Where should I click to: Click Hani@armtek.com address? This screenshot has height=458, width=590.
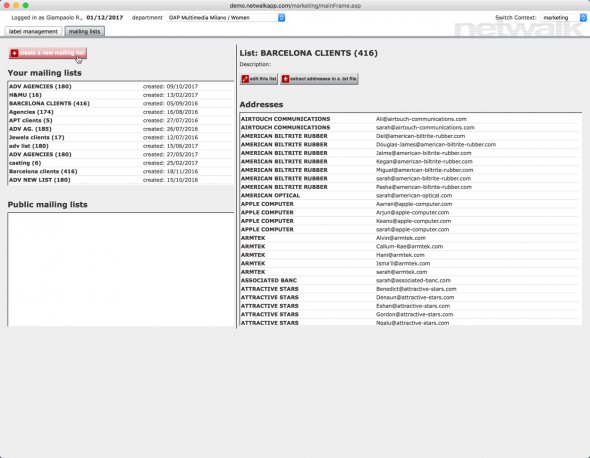[x=400, y=255]
